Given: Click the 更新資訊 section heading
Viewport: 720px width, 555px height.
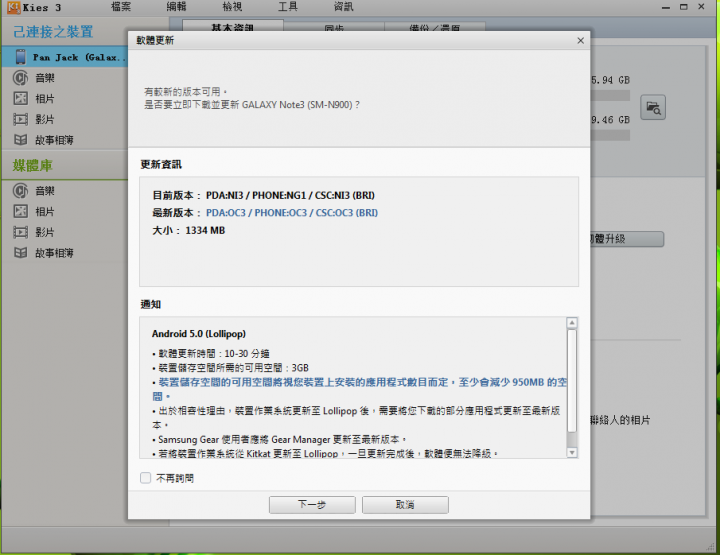Looking at the screenshot, I should tap(161, 164).
